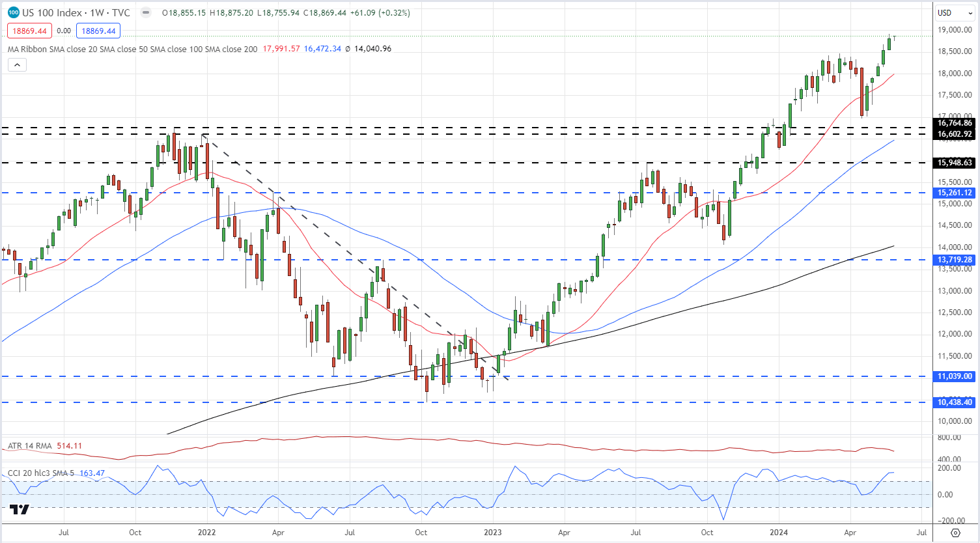Select the ATR 14 RMA indicator legend

[x=30, y=446]
